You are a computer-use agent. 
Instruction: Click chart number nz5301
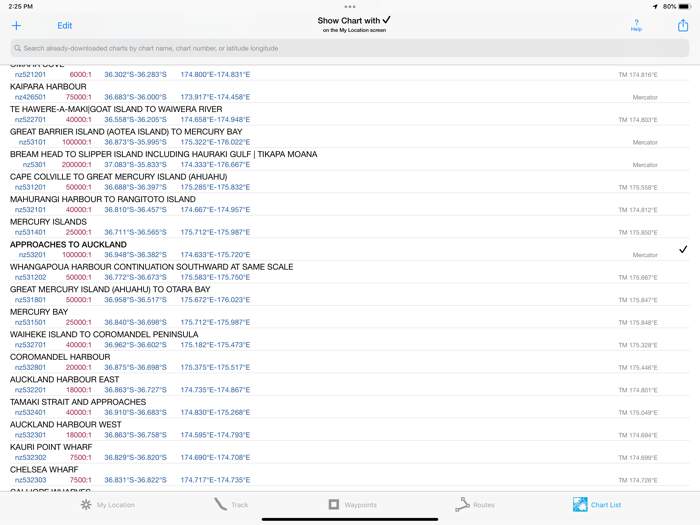pyautogui.click(x=34, y=165)
